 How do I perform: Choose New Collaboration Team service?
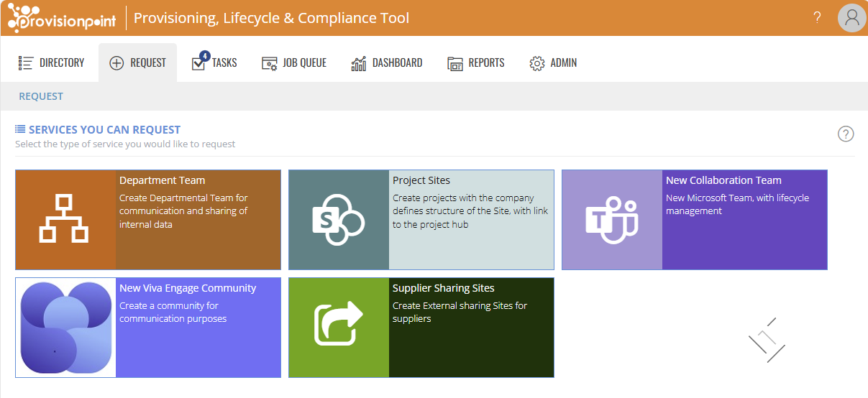(x=723, y=180)
